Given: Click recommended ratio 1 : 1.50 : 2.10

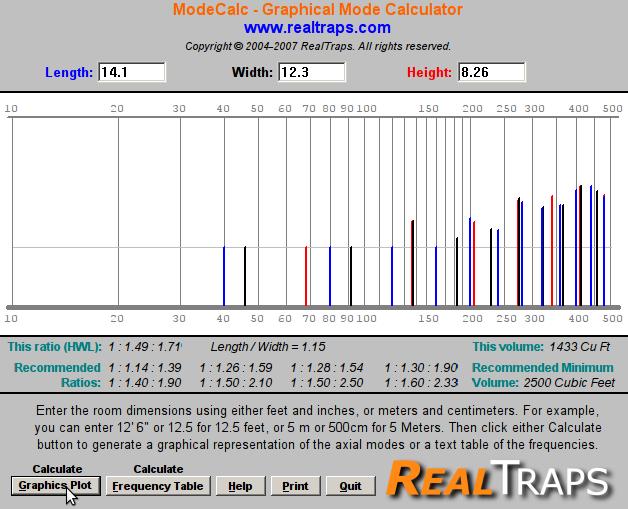Looking at the screenshot, I should [x=236, y=383].
